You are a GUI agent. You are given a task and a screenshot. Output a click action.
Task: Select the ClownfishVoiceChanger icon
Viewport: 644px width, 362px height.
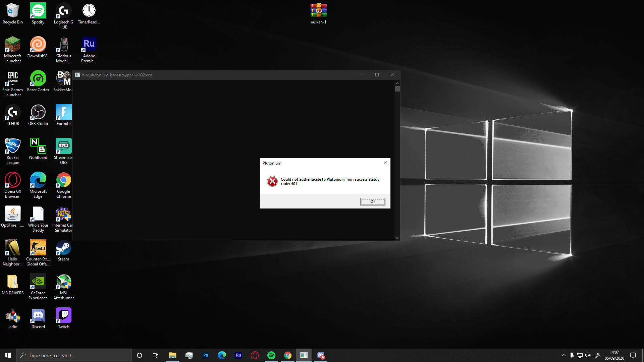click(38, 48)
